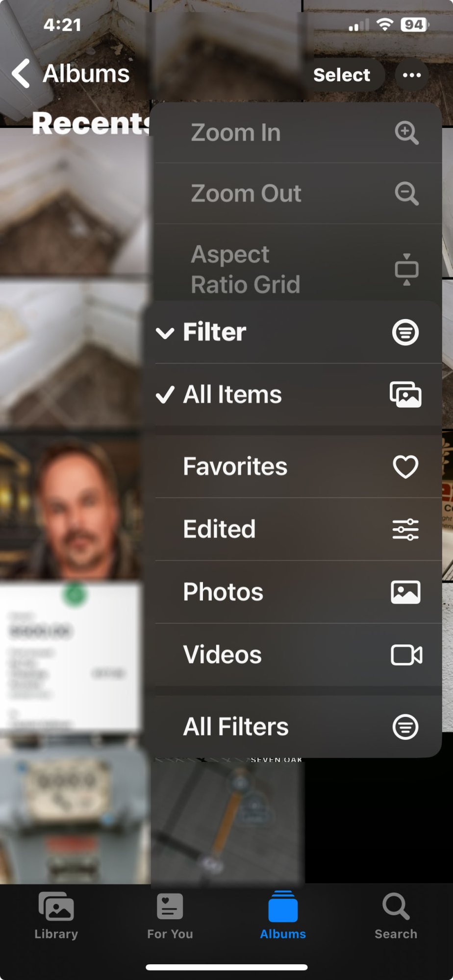453x980 pixels.
Task: Click the Photos picture icon
Action: (x=405, y=592)
